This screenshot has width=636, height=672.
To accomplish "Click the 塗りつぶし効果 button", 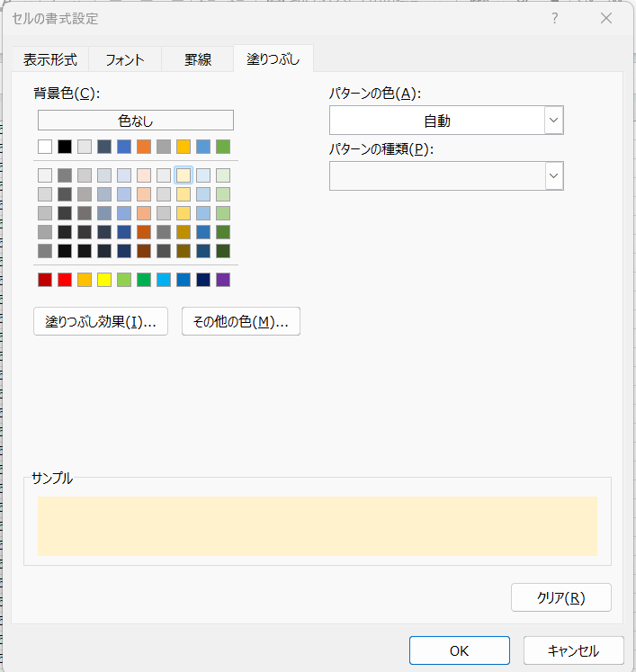I will click(101, 322).
